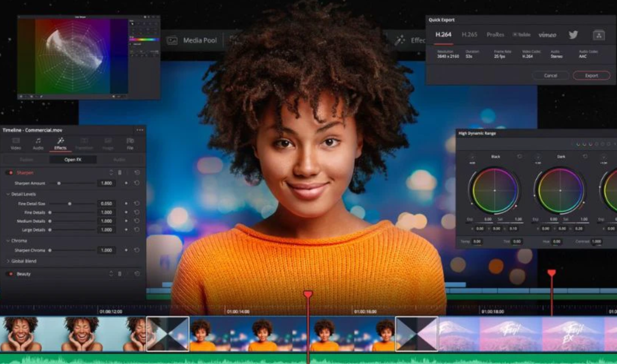Select the Fuji mountain clip on the timeline
Image resolution: width=617 pixels, height=364 pixels.
point(527,334)
